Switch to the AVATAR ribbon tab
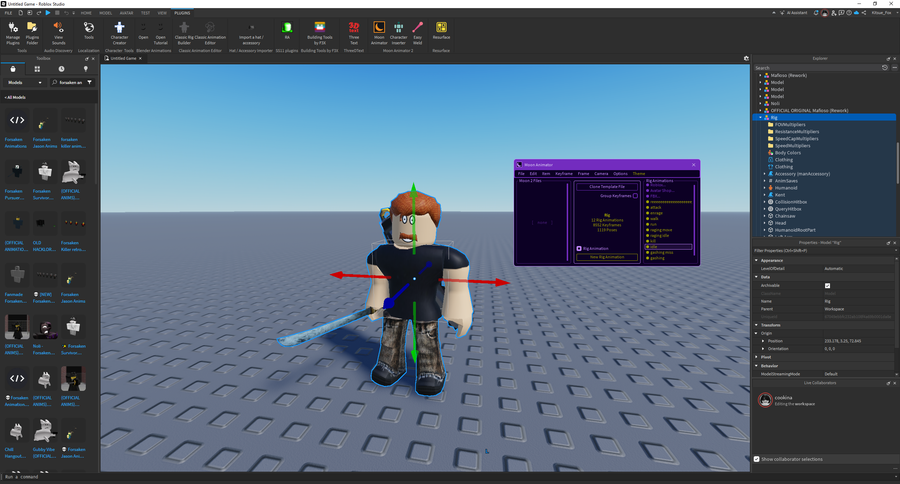 [x=126, y=13]
